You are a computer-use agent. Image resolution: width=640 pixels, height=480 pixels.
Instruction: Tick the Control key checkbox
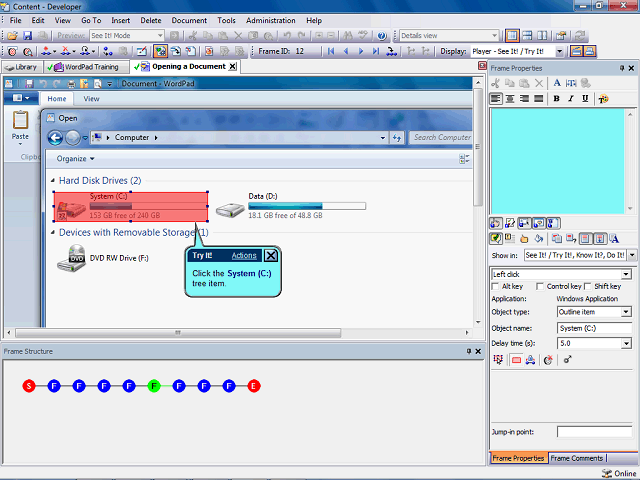pos(540,287)
